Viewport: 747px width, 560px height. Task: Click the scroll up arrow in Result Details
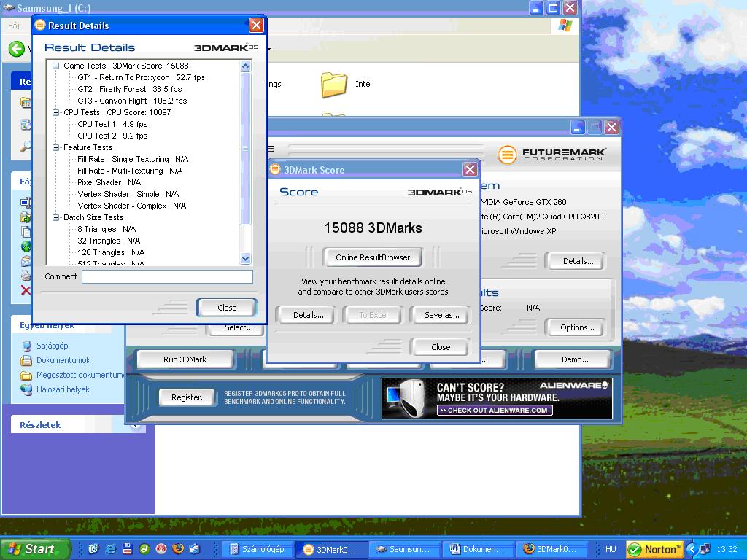(245, 66)
